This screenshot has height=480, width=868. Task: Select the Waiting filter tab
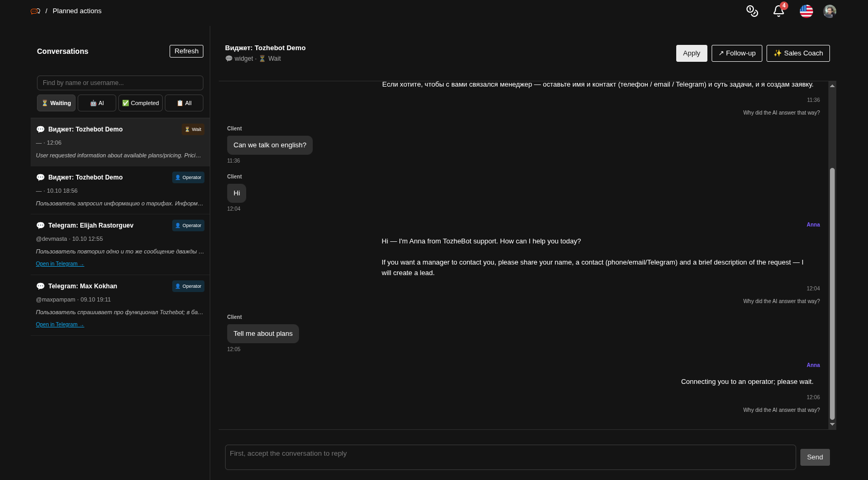(56, 103)
